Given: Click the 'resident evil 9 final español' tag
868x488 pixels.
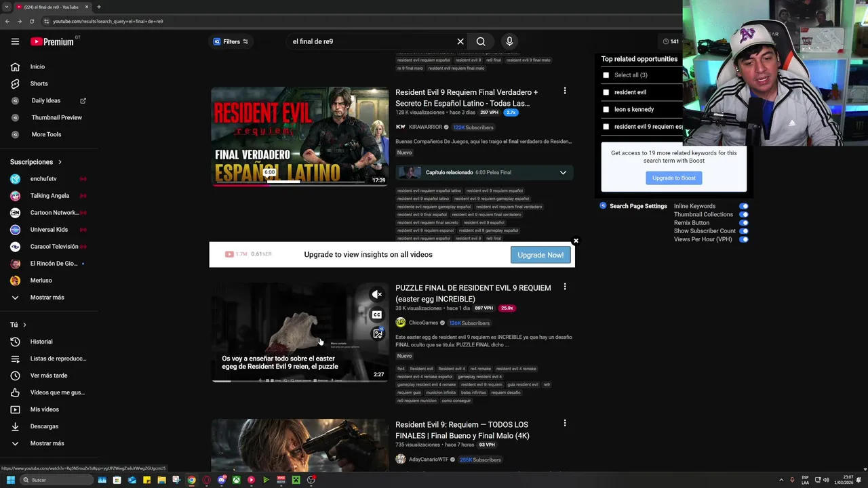Looking at the screenshot, I should click(422, 215).
